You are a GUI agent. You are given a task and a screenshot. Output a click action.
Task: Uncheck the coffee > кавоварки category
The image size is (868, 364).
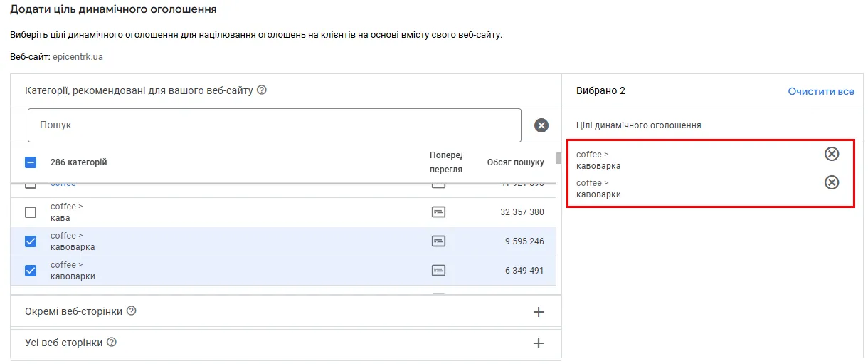point(31,271)
